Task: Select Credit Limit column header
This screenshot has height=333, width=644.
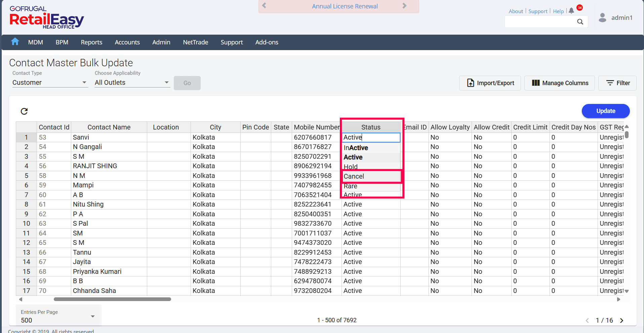Action: pyautogui.click(x=530, y=127)
